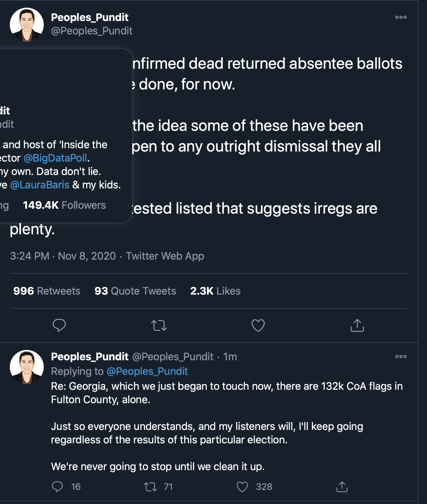The width and height of the screenshot is (427, 504).
Task: Share the main tweet
Action: (357, 325)
